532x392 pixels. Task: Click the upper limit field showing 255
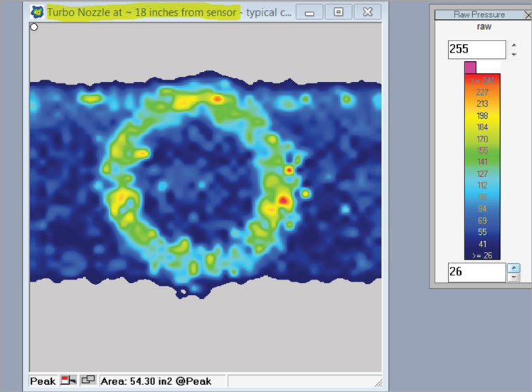tap(476, 50)
